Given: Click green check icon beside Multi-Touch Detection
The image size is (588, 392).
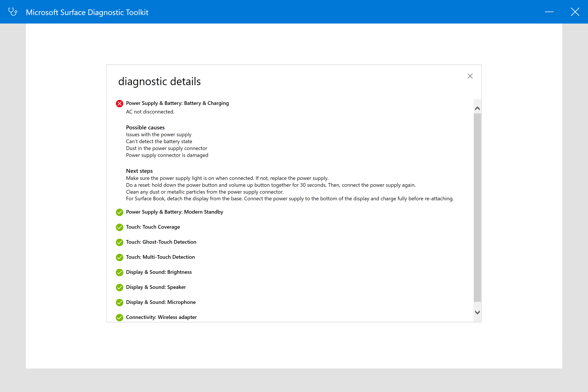Looking at the screenshot, I should pyautogui.click(x=119, y=257).
